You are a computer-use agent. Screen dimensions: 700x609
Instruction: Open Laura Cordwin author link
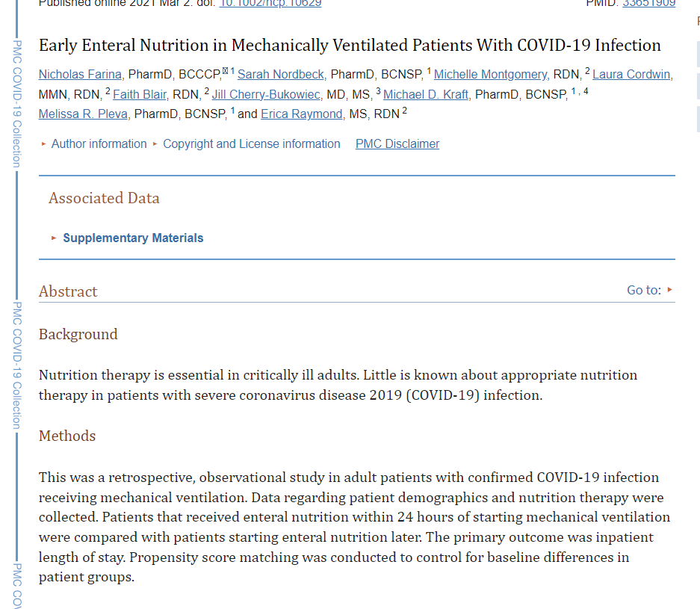[x=631, y=74]
